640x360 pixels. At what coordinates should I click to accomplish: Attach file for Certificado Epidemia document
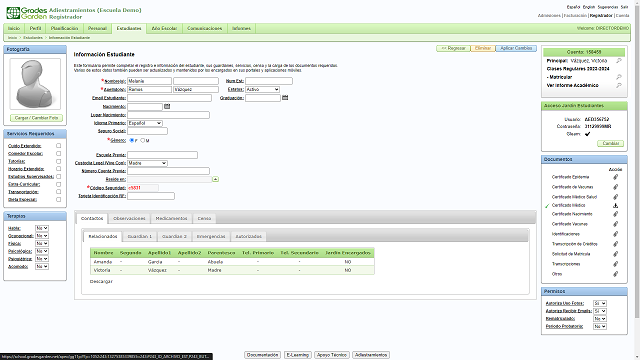click(x=615, y=177)
